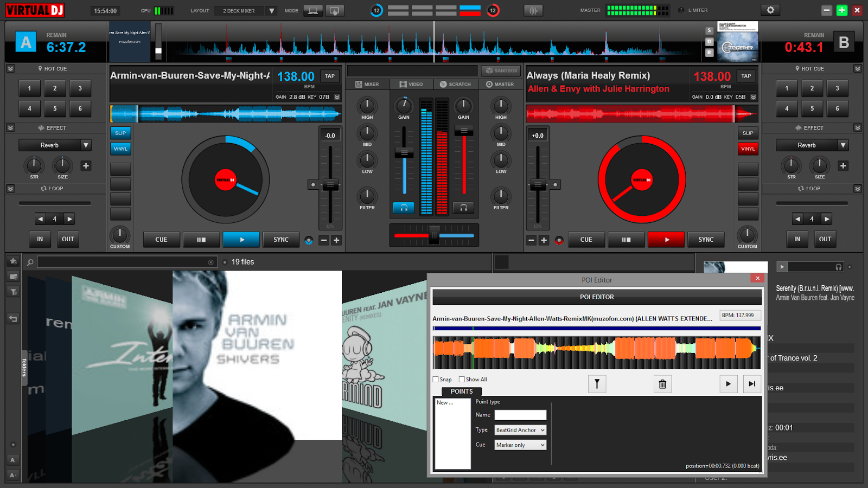The image size is (868, 488).
Task: Enable the Snap checkbox in POI Editor
Action: tap(436, 379)
